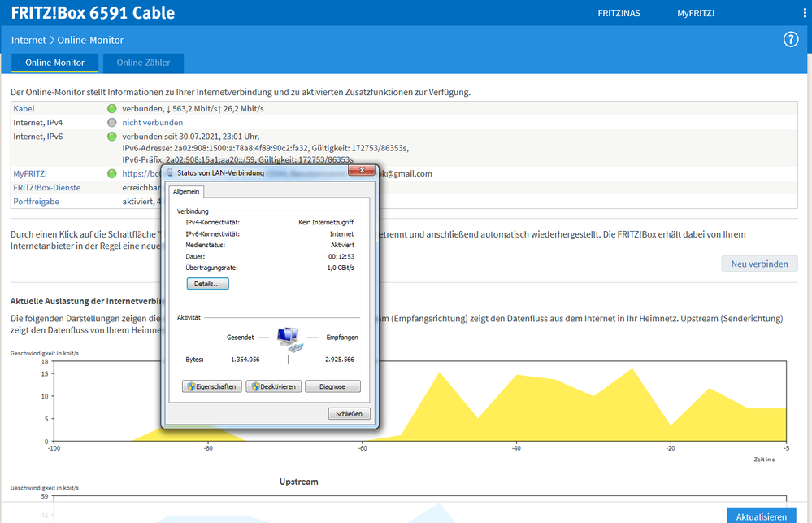Screen dimensions: 812x523
Task: Switch to the Online-Zähler tab
Action: (143, 63)
